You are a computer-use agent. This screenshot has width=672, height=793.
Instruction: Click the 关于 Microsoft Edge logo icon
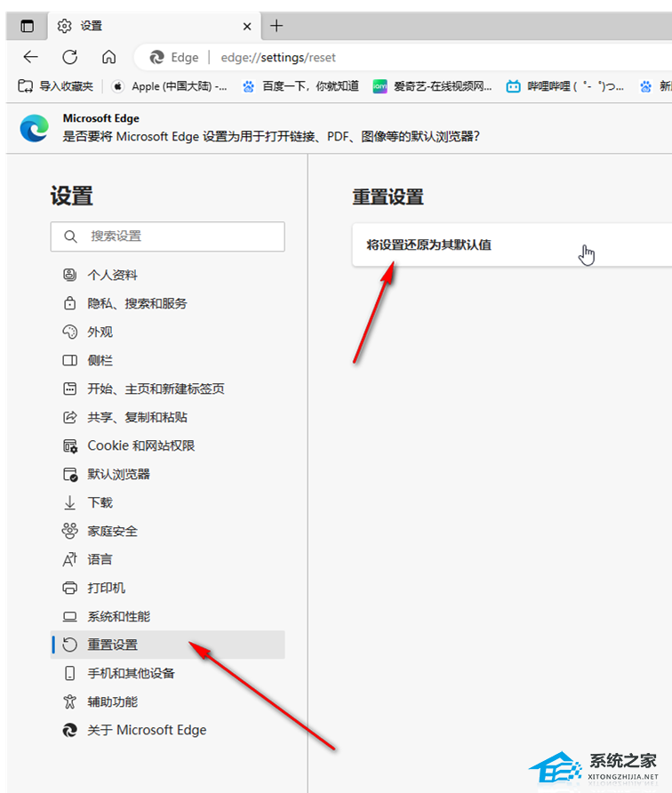pyautogui.click(x=70, y=730)
